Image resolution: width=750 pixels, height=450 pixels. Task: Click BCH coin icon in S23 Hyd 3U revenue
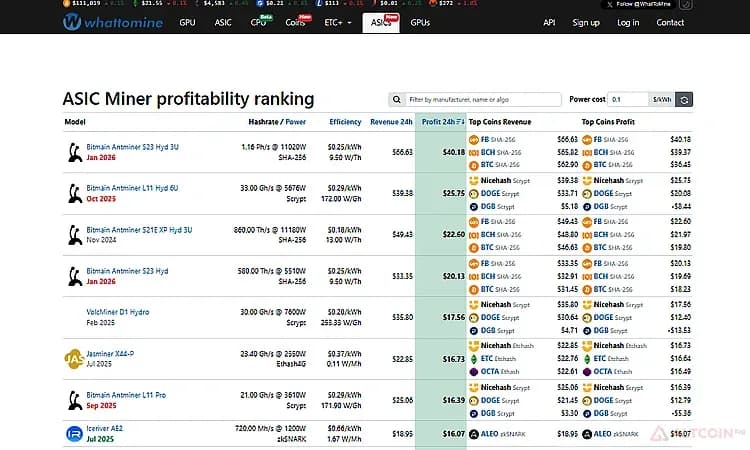[474, 153]
